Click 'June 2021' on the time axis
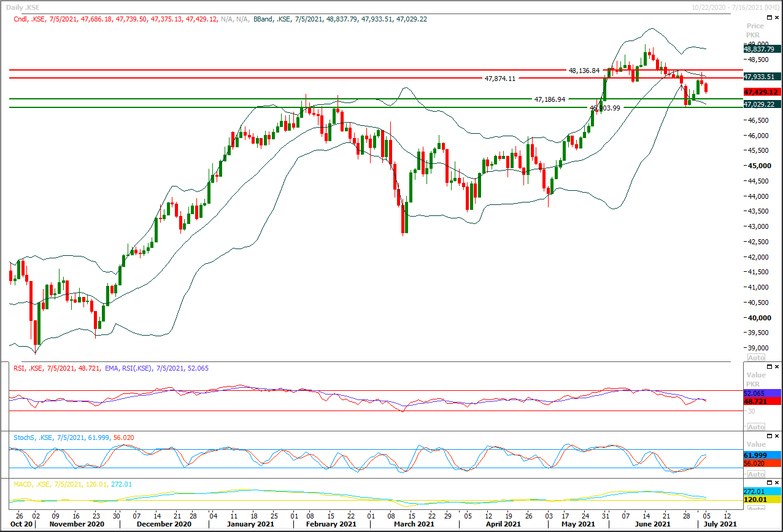783x532 pixels. (652, 524)
